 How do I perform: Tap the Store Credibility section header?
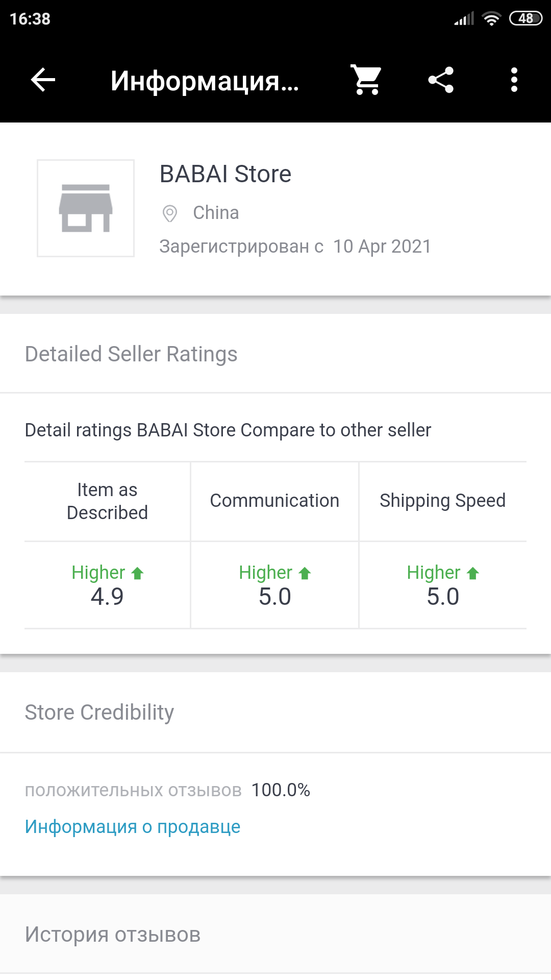99,713
